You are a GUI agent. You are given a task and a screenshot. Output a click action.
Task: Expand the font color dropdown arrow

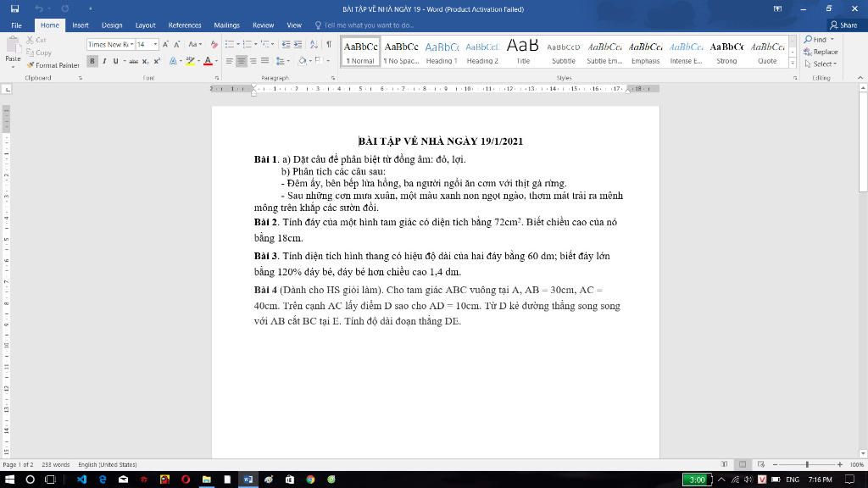pos(216,61)
